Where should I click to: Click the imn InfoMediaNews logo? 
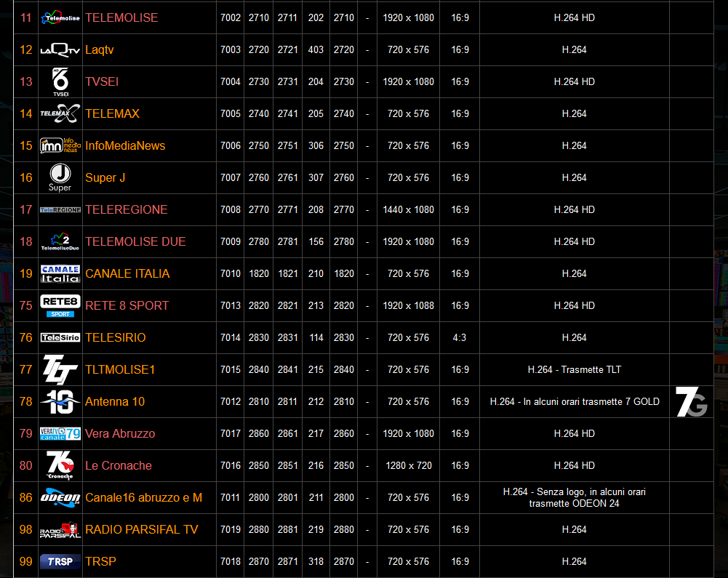(60, 146)
